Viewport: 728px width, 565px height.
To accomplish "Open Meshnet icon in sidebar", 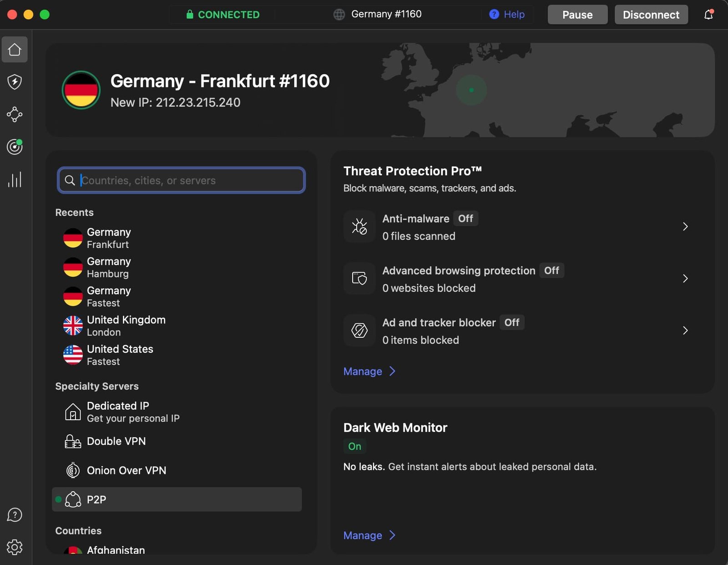I will click(15, 114).
